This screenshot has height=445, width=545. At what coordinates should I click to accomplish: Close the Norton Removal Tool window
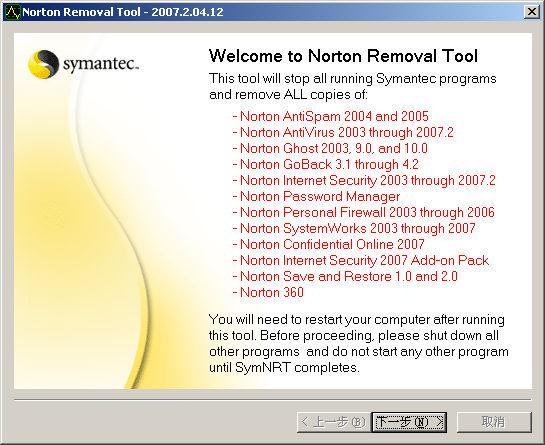pyautogui.click(x=531, y=12)
